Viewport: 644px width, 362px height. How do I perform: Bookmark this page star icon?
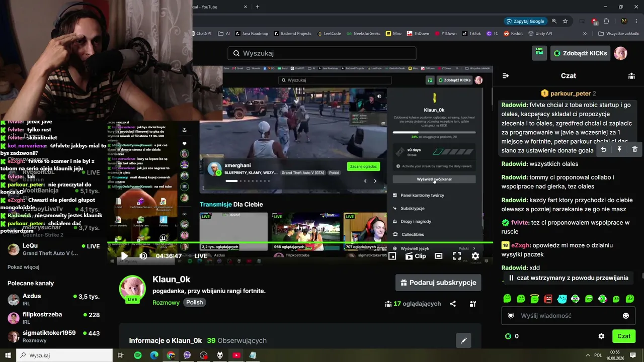pos(565,21)
